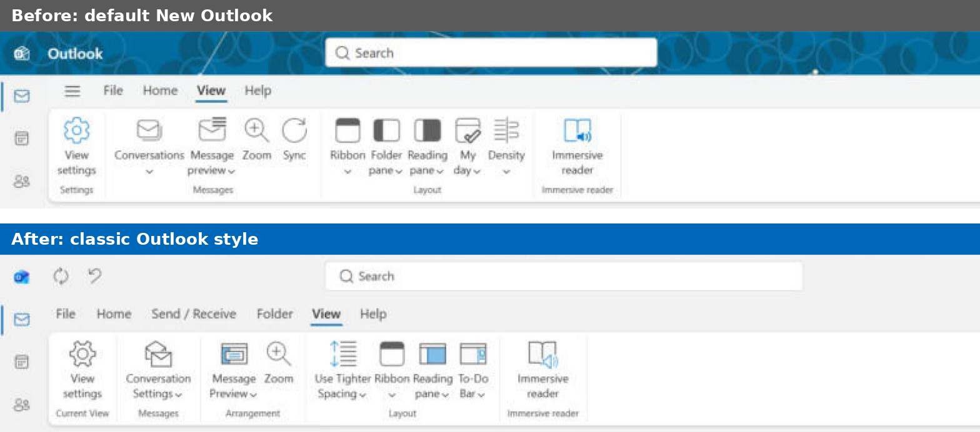Click the sync arrows in After title bar
The image size is (980, 432).
coord(61,276)
